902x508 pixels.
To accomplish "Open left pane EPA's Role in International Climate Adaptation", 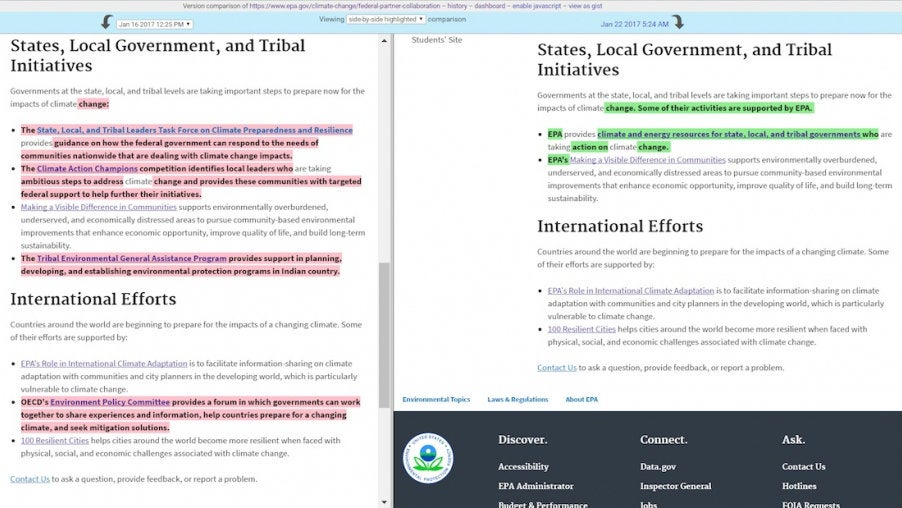I will [x=104, y=364].
